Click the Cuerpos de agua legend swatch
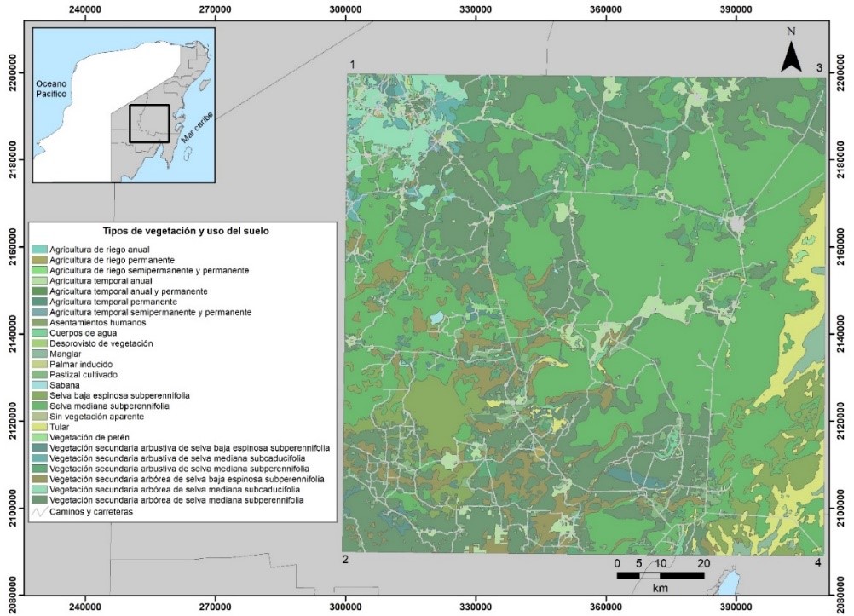 (40, 333)
